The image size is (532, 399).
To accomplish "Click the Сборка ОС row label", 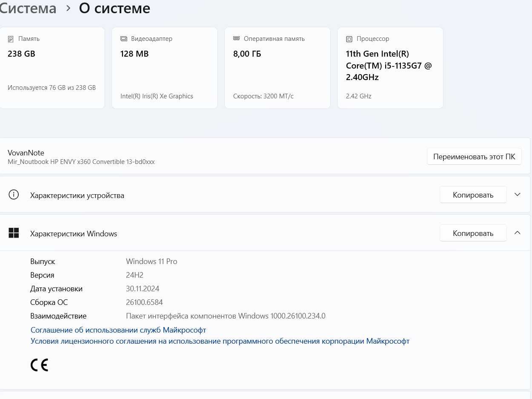I will click(49, 302).
